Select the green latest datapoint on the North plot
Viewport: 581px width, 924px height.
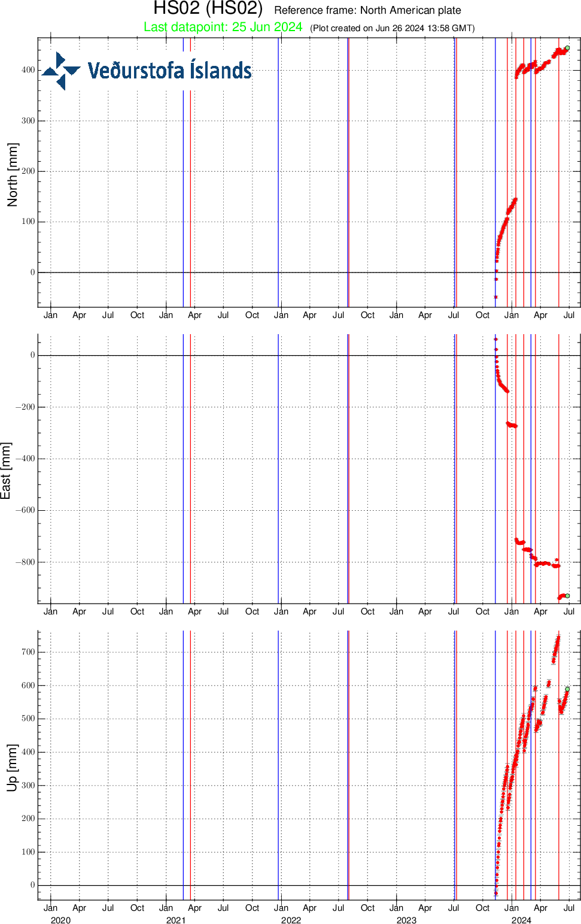[568, 48]
